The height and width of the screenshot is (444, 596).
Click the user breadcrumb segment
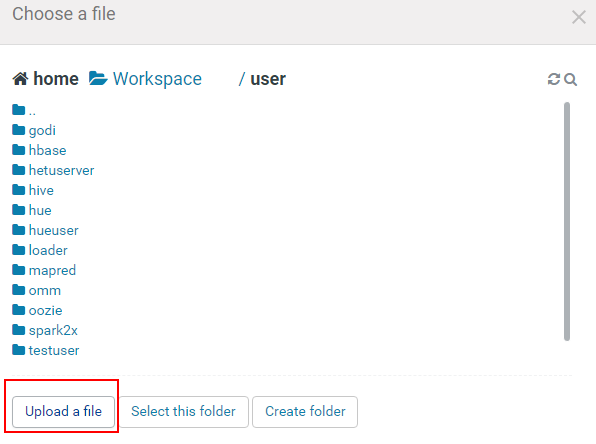point(268,79)
